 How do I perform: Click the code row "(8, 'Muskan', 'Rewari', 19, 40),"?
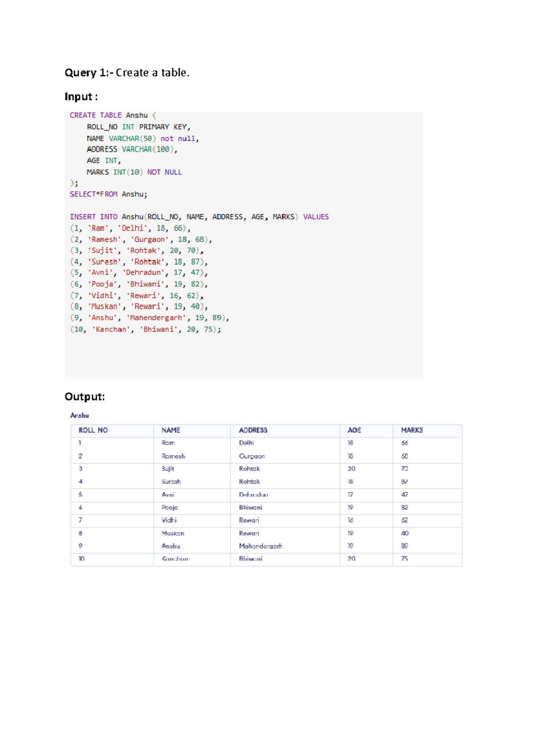(x=139, y=307)
